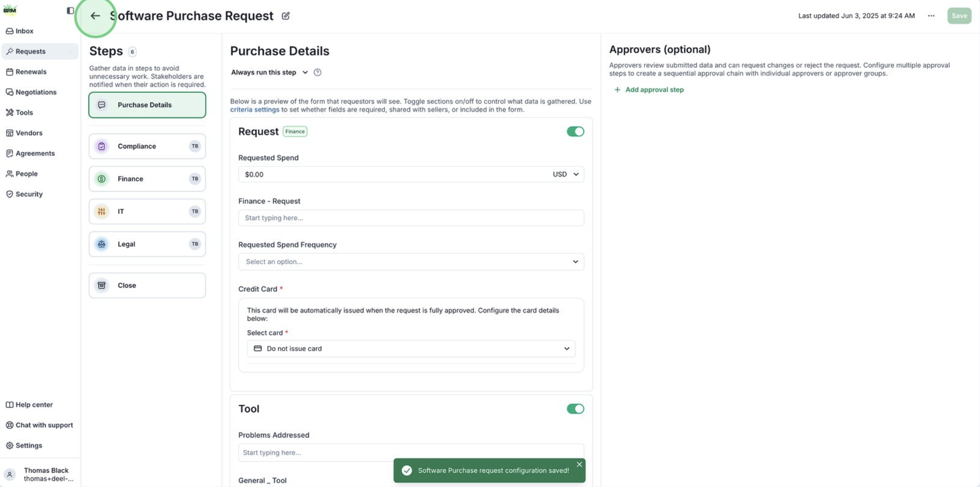
Task: Open Agreements in the sidebar
Action: pos(40,153)
